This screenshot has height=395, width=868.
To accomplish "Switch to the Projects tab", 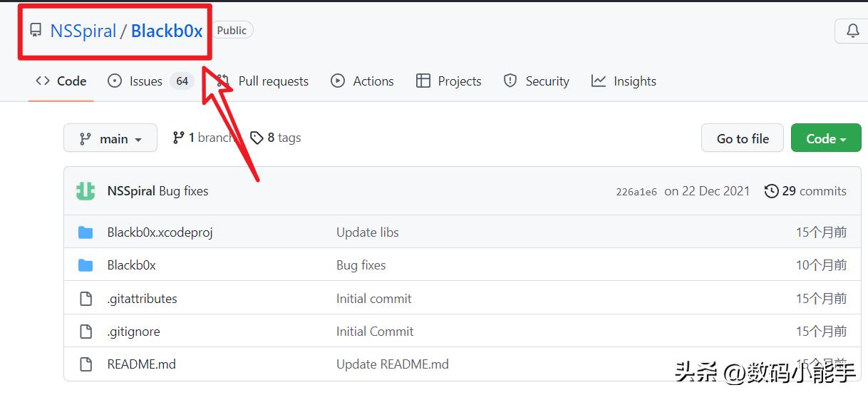I will click(x=449, y=81).
